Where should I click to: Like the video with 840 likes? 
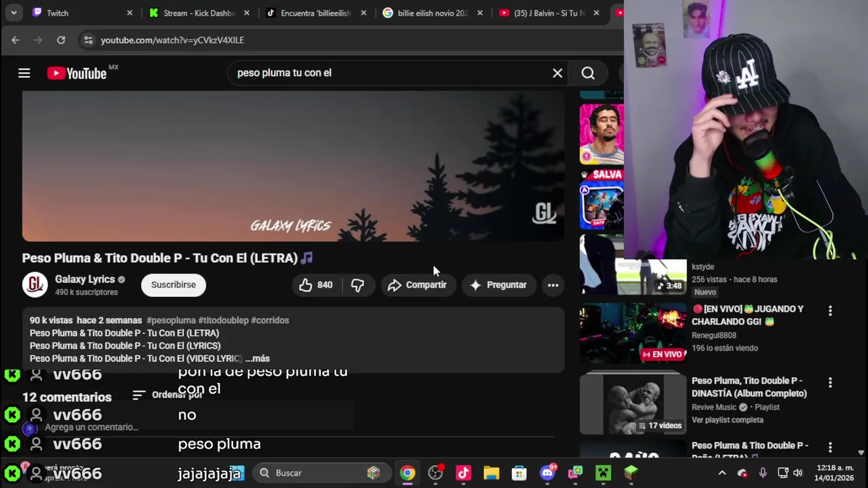pos(316,285)
